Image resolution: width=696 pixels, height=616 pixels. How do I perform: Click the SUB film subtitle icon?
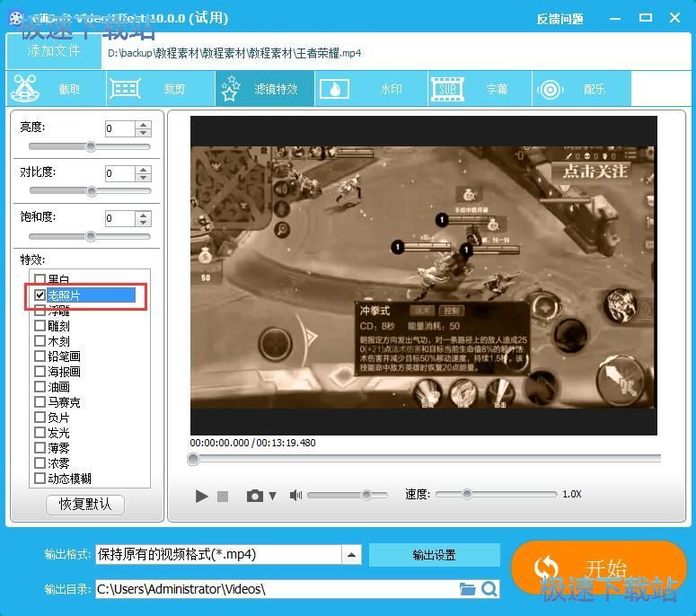447,89
